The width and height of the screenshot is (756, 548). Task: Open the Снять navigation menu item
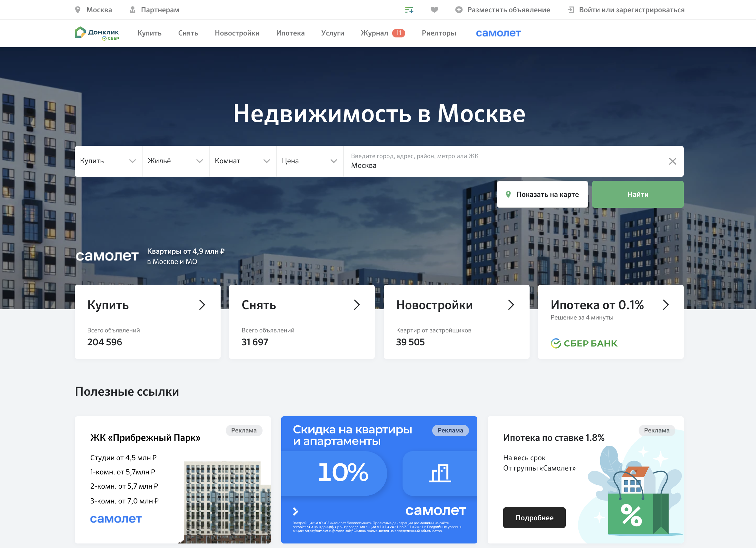[188, 33]
